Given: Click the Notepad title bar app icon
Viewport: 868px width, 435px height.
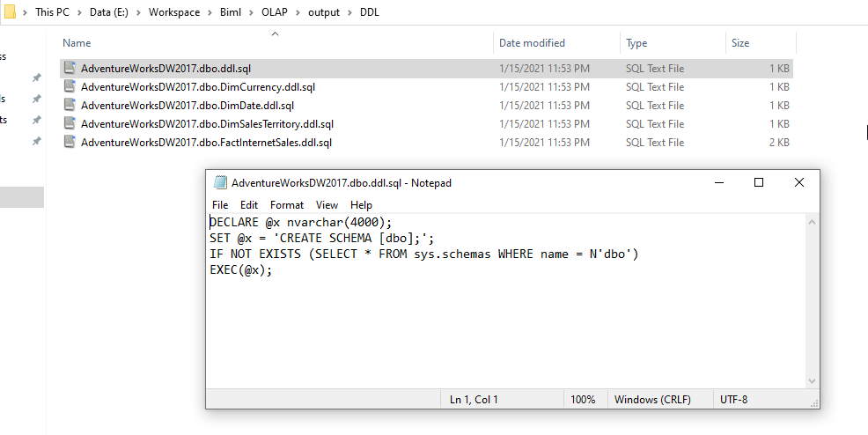Looking at the screenshot, I should pos(220,183).
